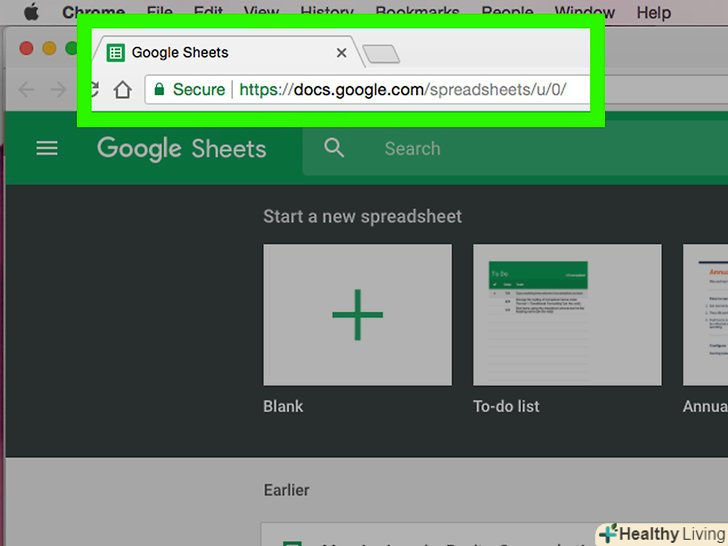Select the Blank label text
728x546 pixels.
tap(283, 406)
